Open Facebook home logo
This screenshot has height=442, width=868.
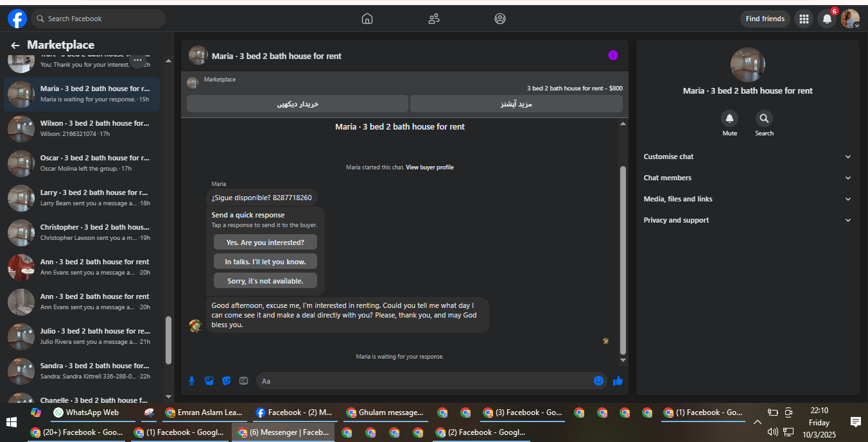[17, 19]
